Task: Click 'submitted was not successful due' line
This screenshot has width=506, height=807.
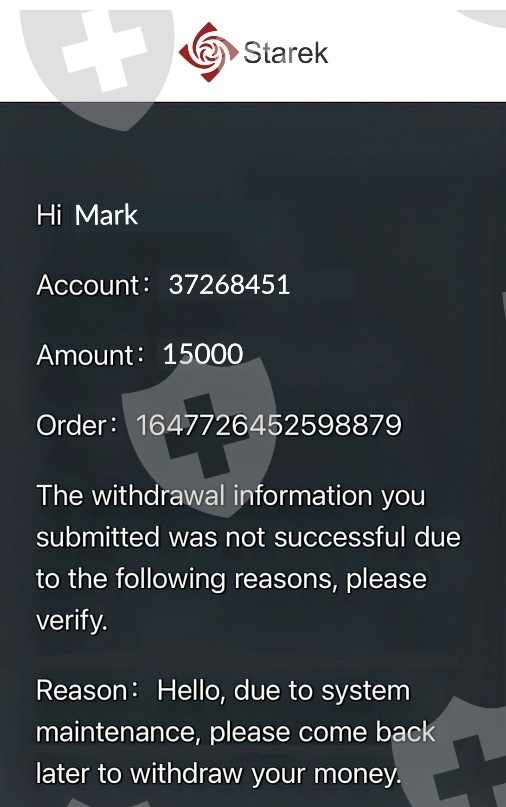Action: pyautogui.click(x=248, y=537)
